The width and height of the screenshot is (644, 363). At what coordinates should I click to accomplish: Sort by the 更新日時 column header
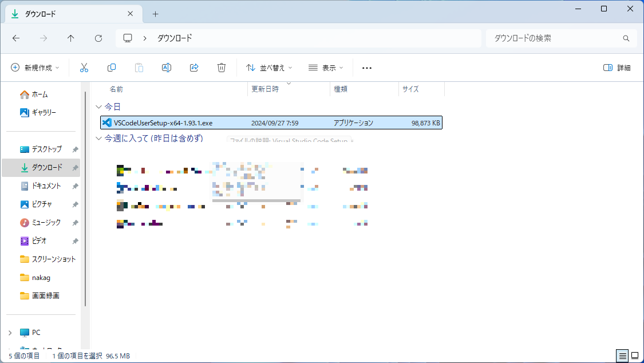click(265, 89)
